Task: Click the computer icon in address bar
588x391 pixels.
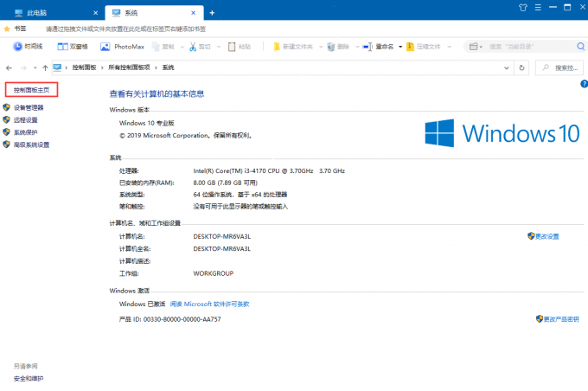Action: [x=57, y=67]
